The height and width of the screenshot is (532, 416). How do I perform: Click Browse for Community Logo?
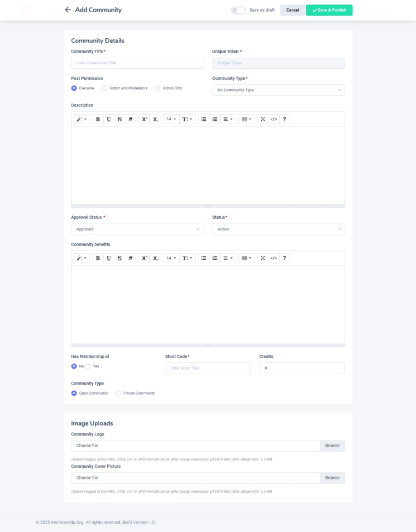pyautogui.click(x=332, y=446)
